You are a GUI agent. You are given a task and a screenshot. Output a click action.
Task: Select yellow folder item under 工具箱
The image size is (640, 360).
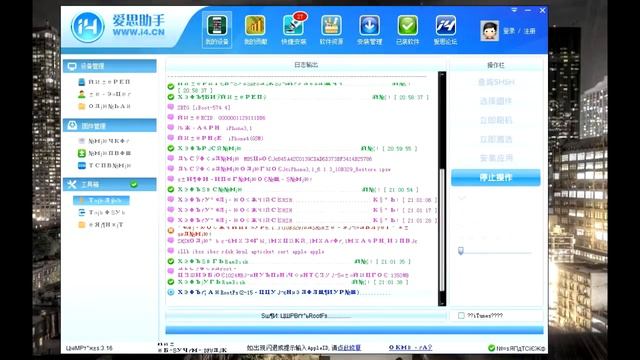point(101,225)
